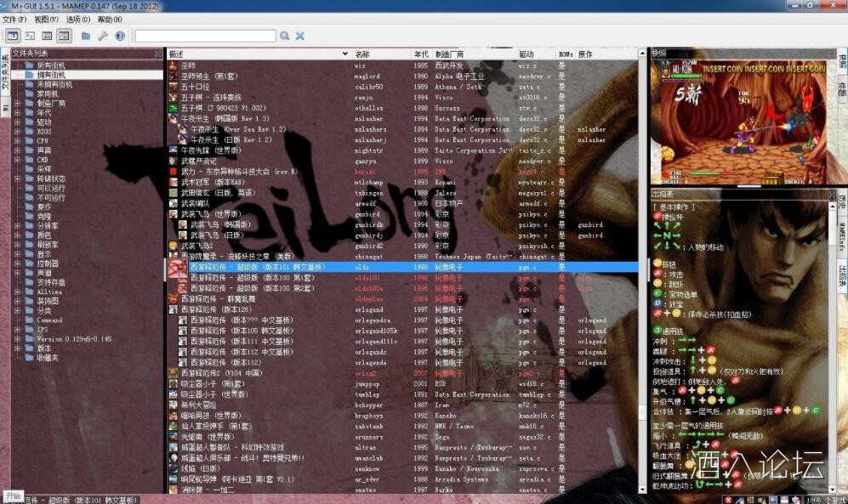Expand the 分辨率 tree node
The image size is (848, 504).
coord(17,226)
